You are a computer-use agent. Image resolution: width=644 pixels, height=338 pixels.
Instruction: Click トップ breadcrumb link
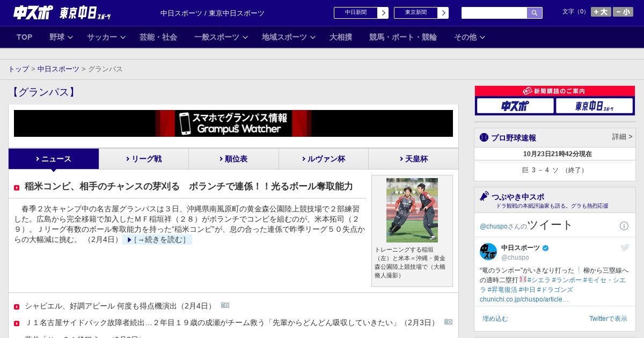pyautogui.click(x=18, y=69)
